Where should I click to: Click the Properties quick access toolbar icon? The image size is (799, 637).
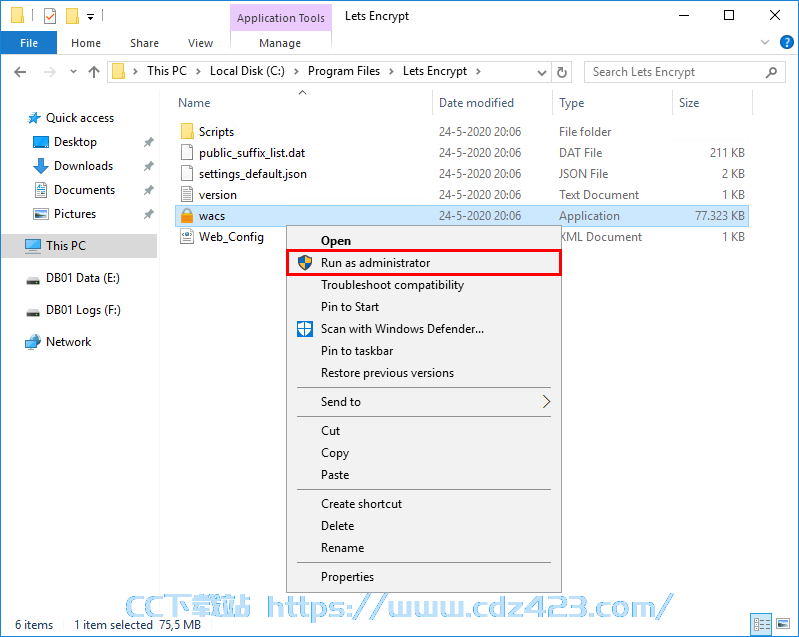(x=50, y=16)
